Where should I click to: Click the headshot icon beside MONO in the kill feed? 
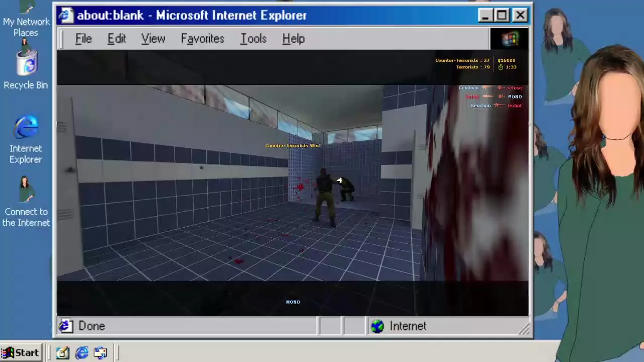[502, 97]
